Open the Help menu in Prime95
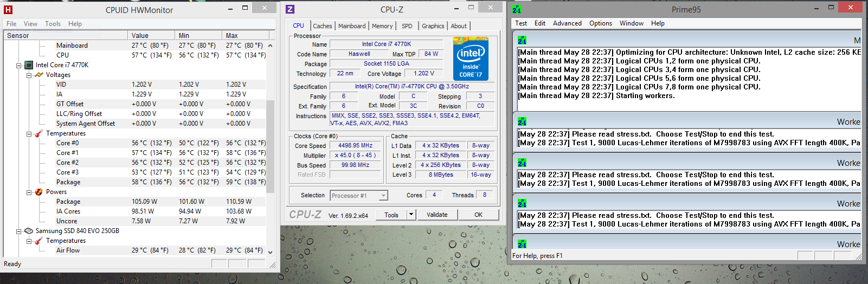Screen dimensions: 868x284 pos(658,23)
